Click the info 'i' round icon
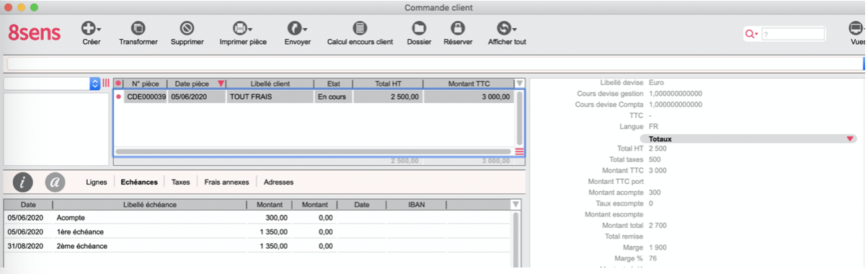This screenshot has width=868, height=274. [24, 182]
